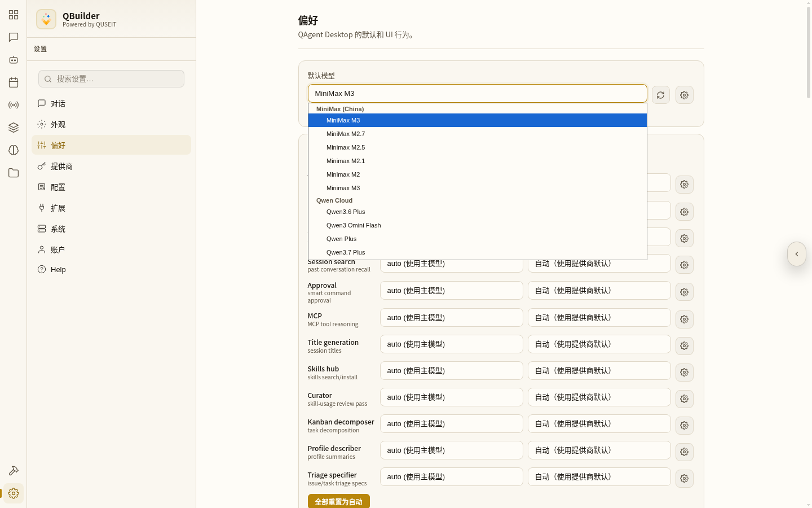Open 外观 settings section

click(x=112, y=125)
